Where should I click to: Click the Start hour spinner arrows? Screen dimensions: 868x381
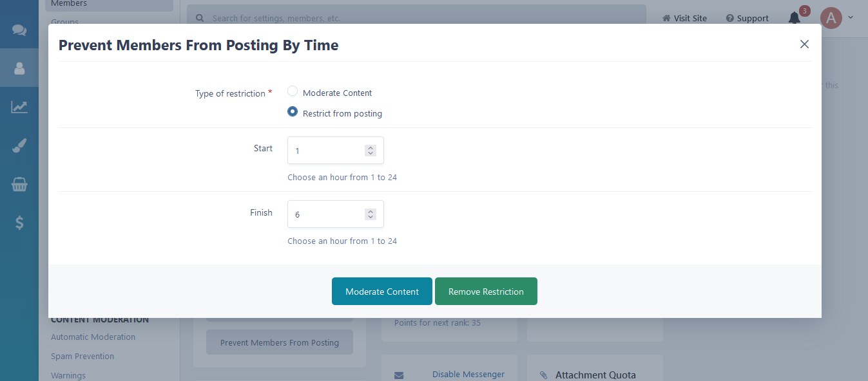(370, 151)
